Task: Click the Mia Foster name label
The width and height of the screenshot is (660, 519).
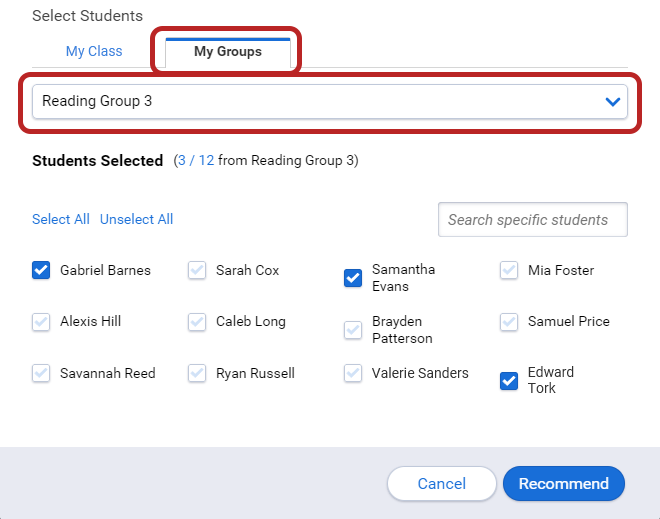Action: pos(561,270)
